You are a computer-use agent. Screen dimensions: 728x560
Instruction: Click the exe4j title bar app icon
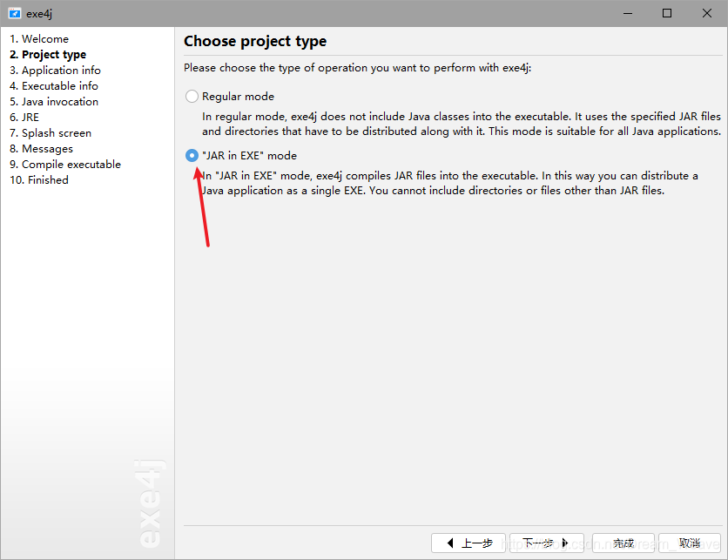coord(15,13)
